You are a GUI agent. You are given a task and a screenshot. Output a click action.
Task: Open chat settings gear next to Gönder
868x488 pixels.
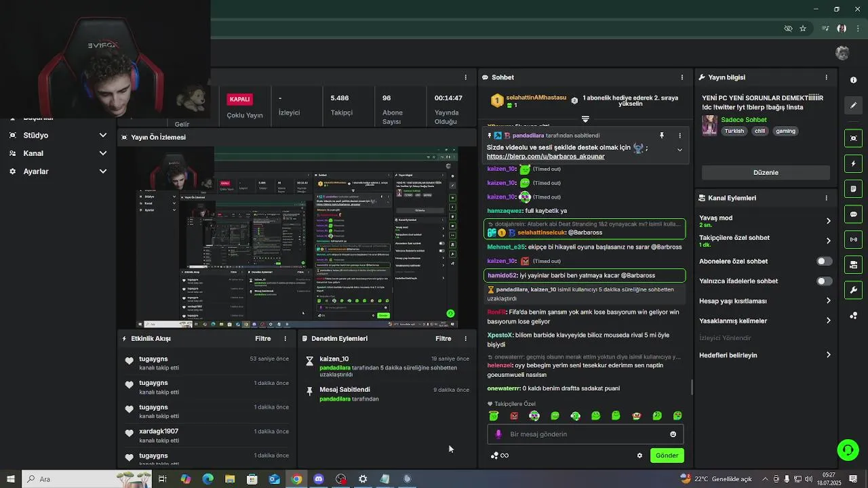point(639,455)
